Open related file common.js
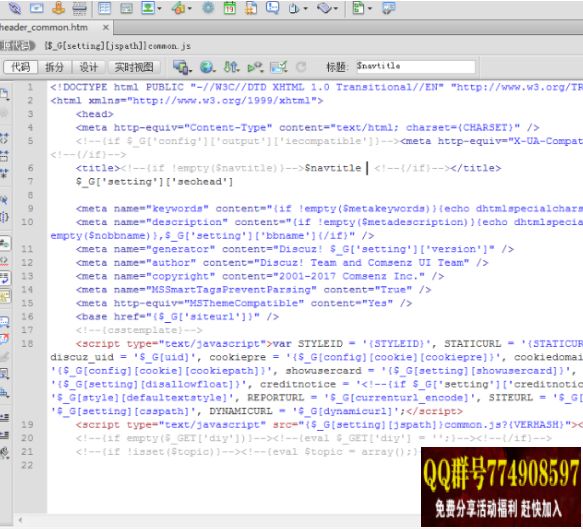This screenshot has height=529, width=583. (117, 46)
